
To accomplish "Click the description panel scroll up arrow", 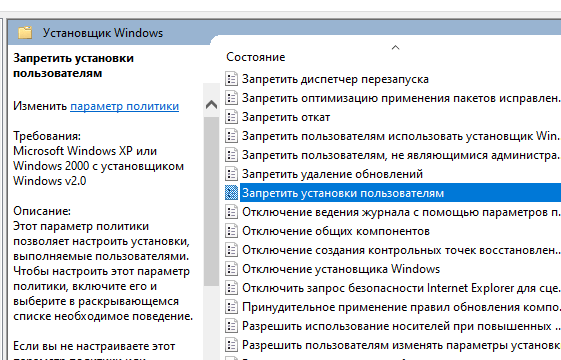I will point(211,104).
